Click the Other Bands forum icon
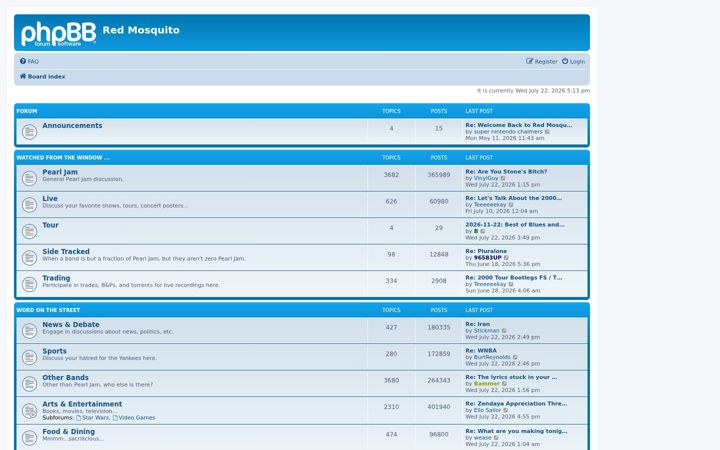This screenshot has width=720, height=450. coord(29,384)
